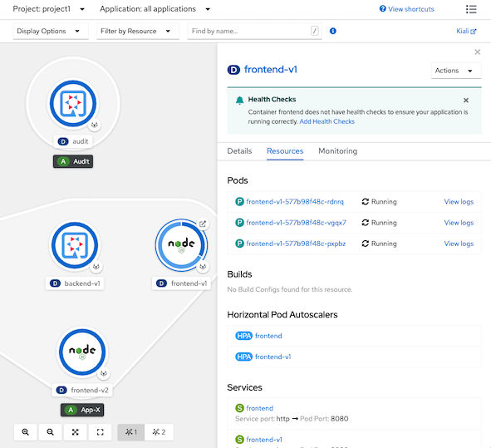491x448 pixels.
Task: Click the frontend-v1 node label
Action: pos(181,283)
